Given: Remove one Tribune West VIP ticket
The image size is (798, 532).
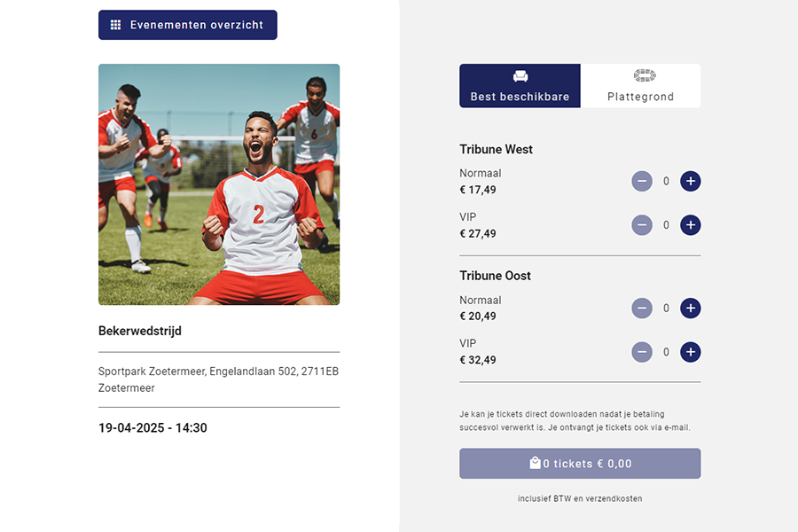Looking at the screenshot, I should point(642,225).
